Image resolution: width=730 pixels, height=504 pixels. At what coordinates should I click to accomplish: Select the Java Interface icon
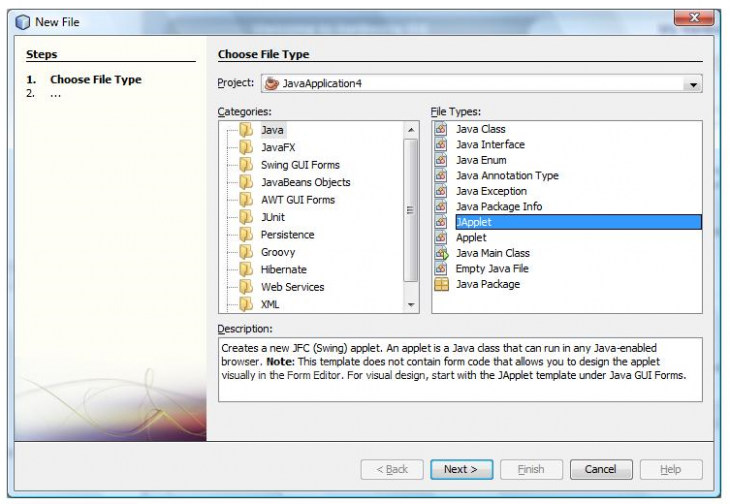click(440, 145)
